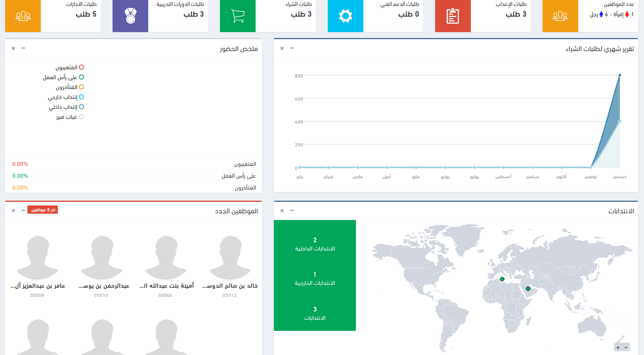Click the orange employee count people icon

pyautogui.click(x=560, y=16)
